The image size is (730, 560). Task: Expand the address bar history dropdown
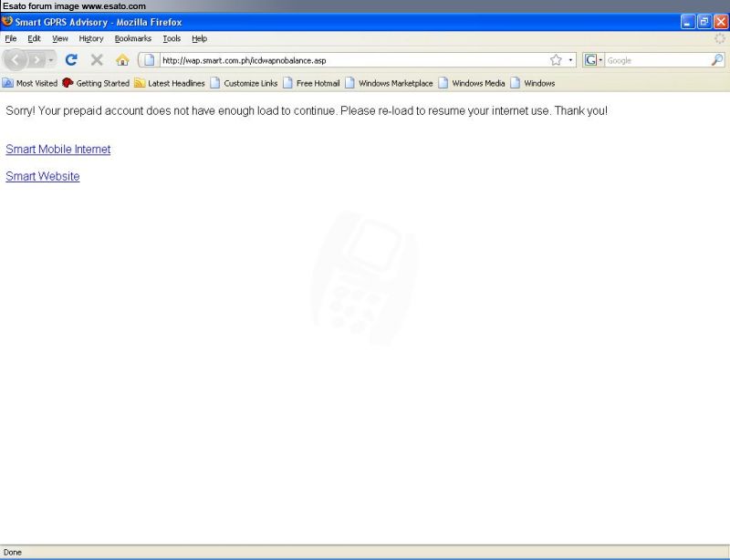[570, 60]
